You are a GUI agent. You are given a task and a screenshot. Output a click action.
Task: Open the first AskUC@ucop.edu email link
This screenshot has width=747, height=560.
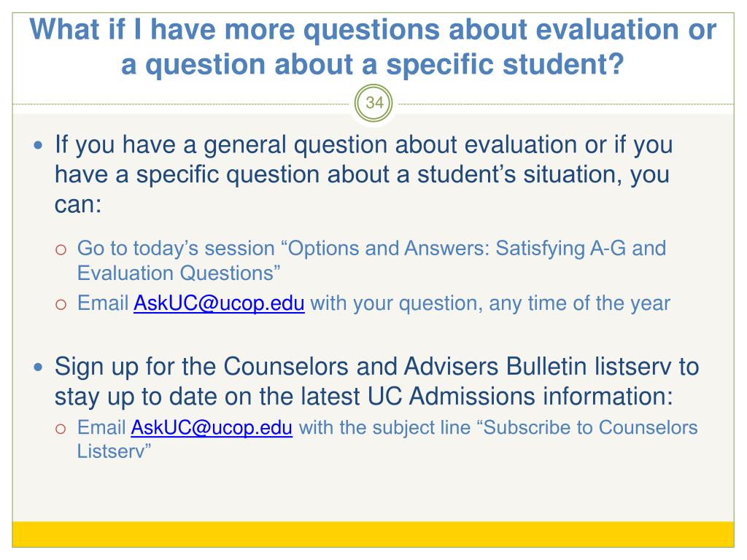tap(219, 303)
